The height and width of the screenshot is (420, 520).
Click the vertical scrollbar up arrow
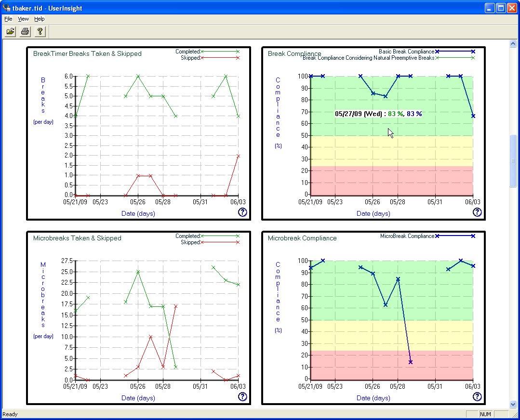tap(513, 44)
